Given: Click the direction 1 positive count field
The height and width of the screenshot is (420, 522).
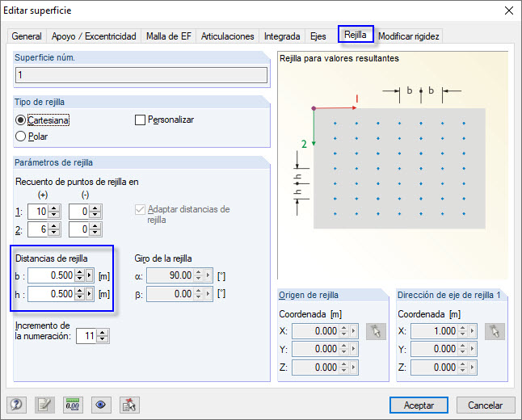Looking at the screenshot, I should click(38, 212).
